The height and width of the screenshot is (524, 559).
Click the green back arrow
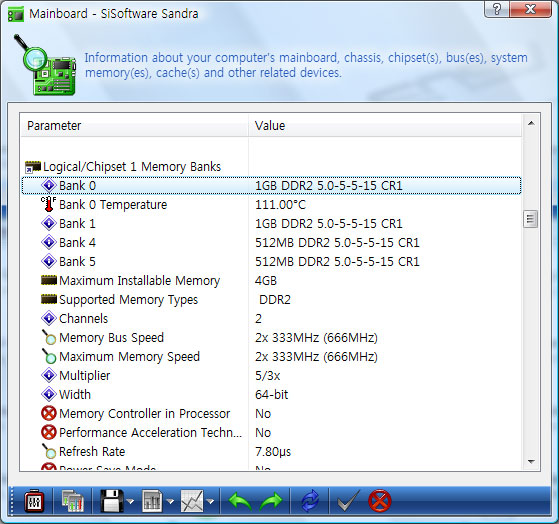(240, 501)
